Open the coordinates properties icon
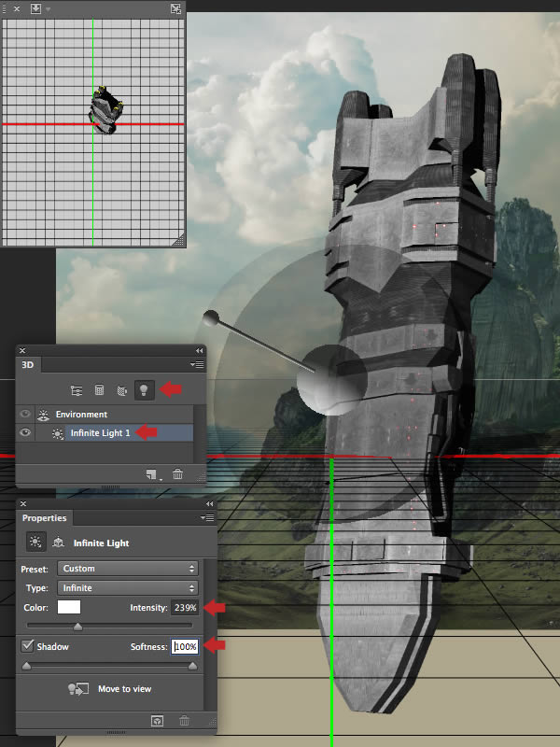 click(x=58, y=542)
